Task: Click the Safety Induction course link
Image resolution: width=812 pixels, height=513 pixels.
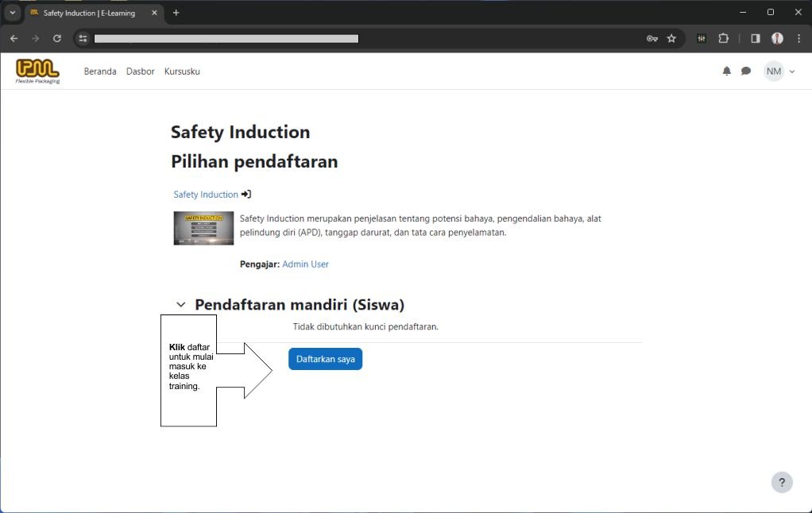Action: (206, 195)
